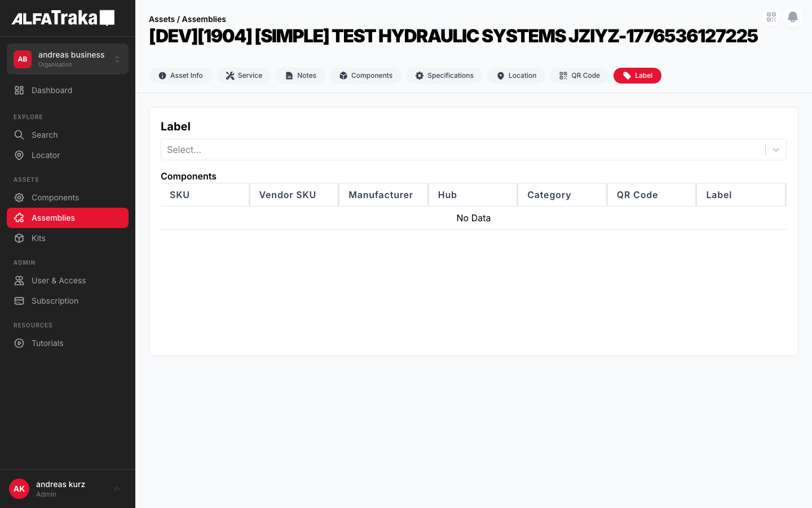Open the Label dropdown arrow

click(775, 150)
